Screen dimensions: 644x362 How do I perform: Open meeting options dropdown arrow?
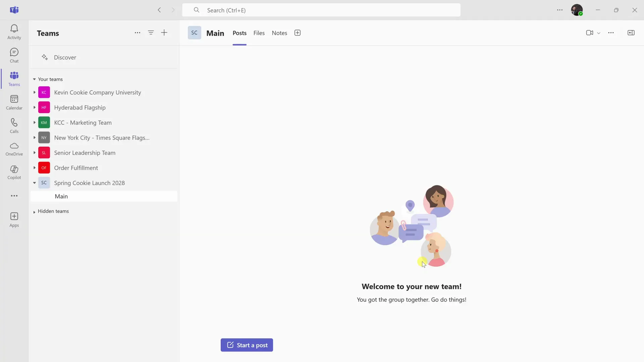599,33
